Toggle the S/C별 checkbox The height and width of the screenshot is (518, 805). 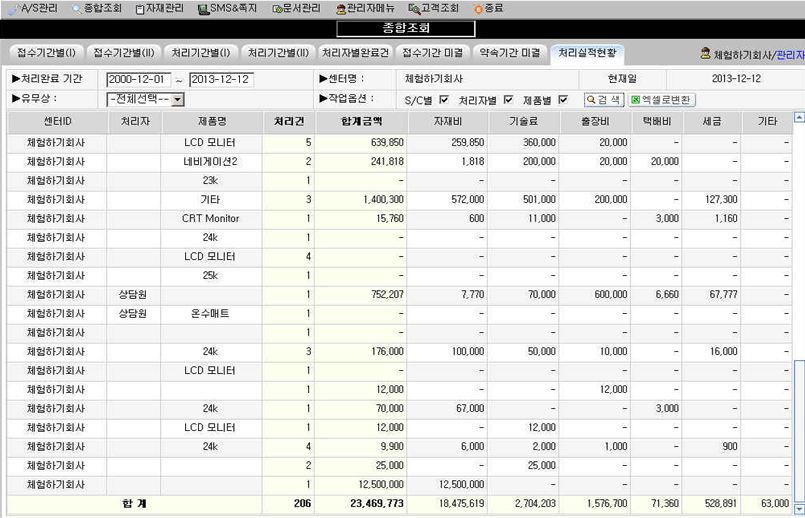click(444, 100)
